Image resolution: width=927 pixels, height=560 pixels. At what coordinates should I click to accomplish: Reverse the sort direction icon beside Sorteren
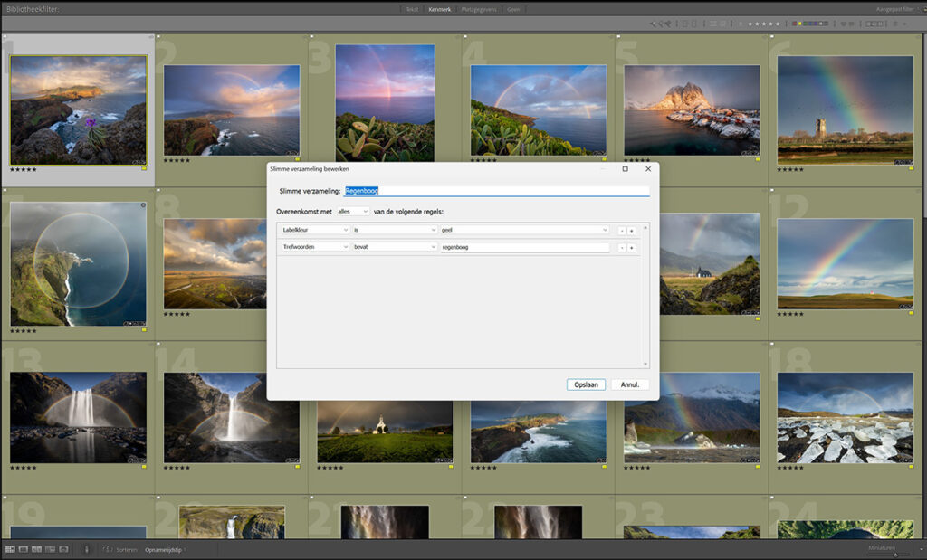(107, 549)
